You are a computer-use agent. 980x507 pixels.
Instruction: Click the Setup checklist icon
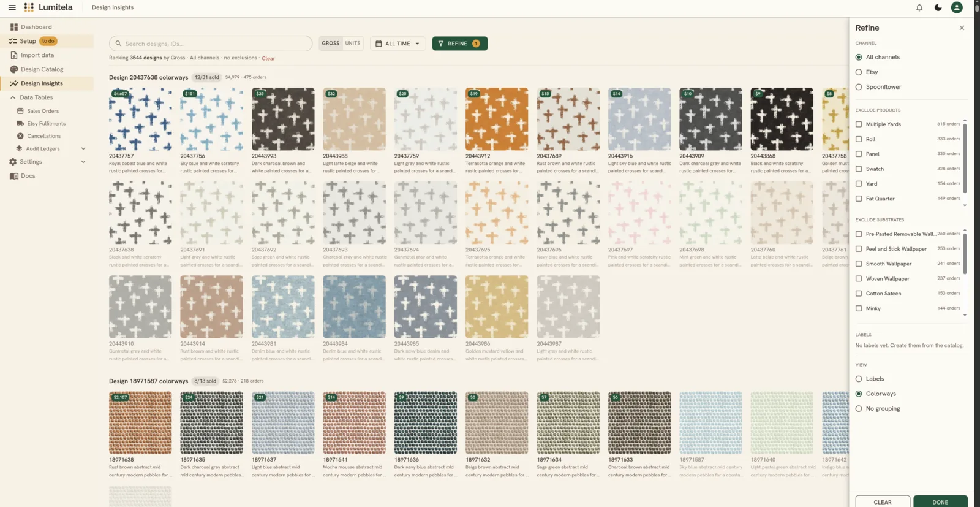13,41
